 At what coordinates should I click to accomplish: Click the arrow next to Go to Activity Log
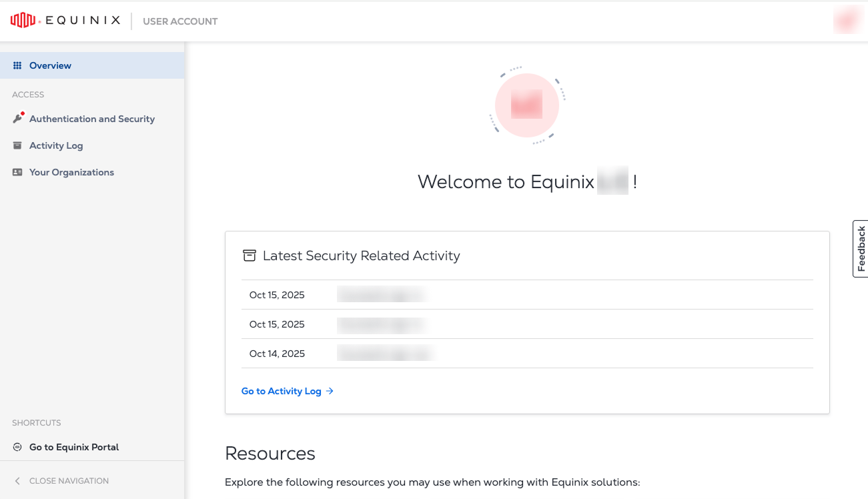(x=330, y=391)
